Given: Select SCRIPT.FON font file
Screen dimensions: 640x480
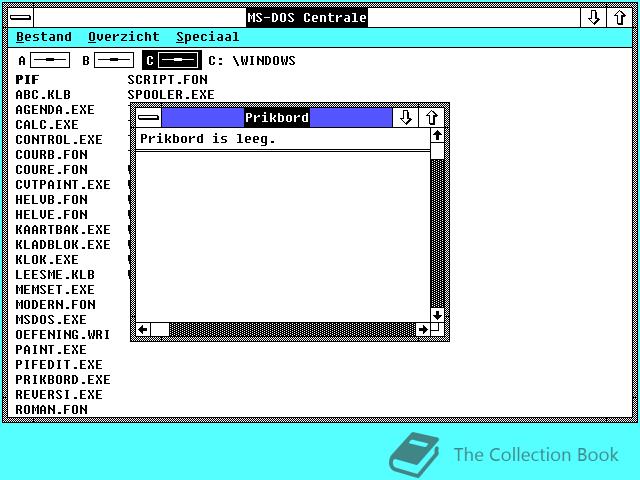Looking at the screenshot, I should click(x=167, y=80).
